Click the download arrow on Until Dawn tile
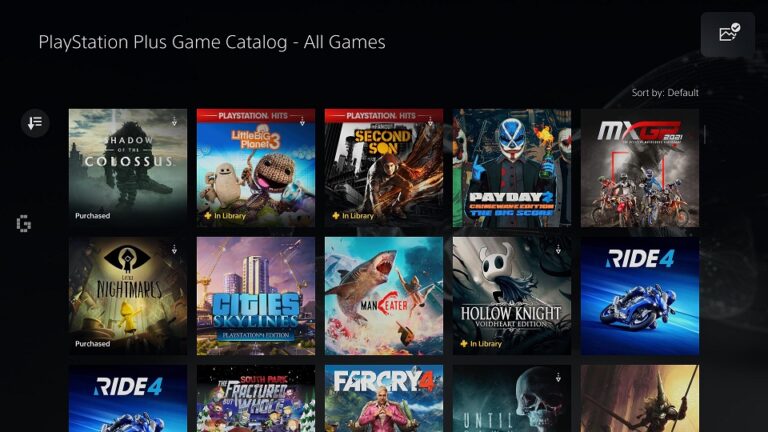 [x=558, y=377]
